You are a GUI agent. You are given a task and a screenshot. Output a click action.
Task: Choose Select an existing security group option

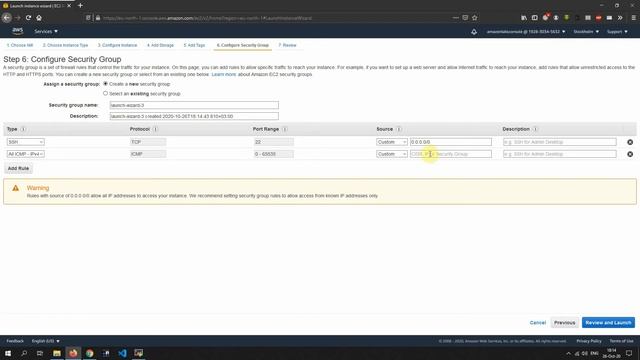tap(105, 93)
